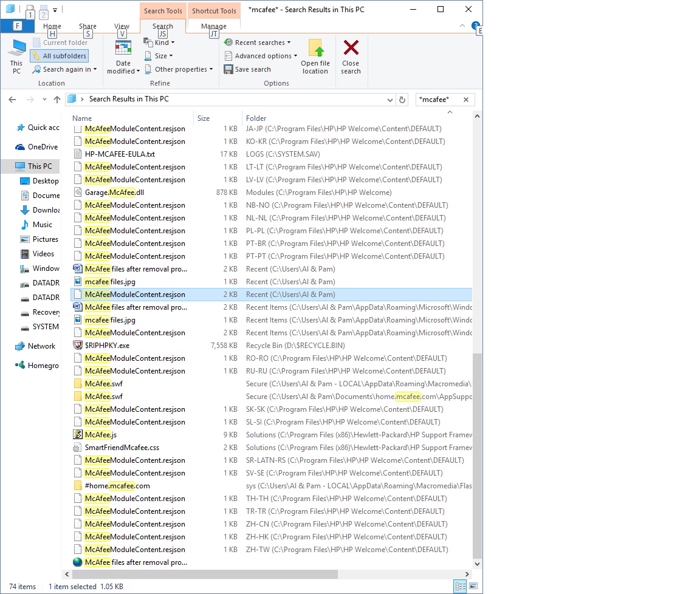Refresh the search results
The image size is (700, 594).
click(x=402, y=100)
